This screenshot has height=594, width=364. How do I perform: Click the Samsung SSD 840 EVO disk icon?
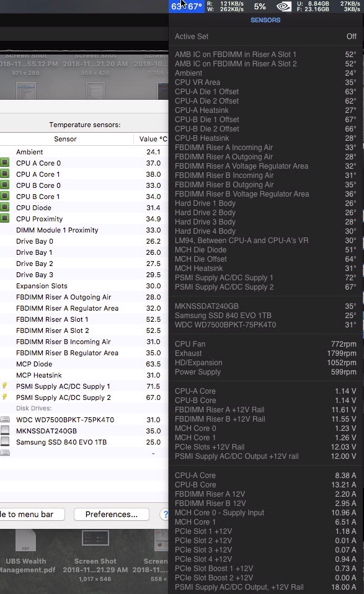click(x=5, y=441)
